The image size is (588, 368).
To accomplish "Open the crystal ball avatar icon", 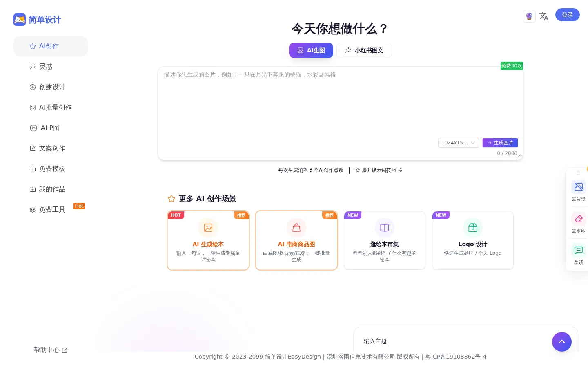I will click(x=529, y=16).
